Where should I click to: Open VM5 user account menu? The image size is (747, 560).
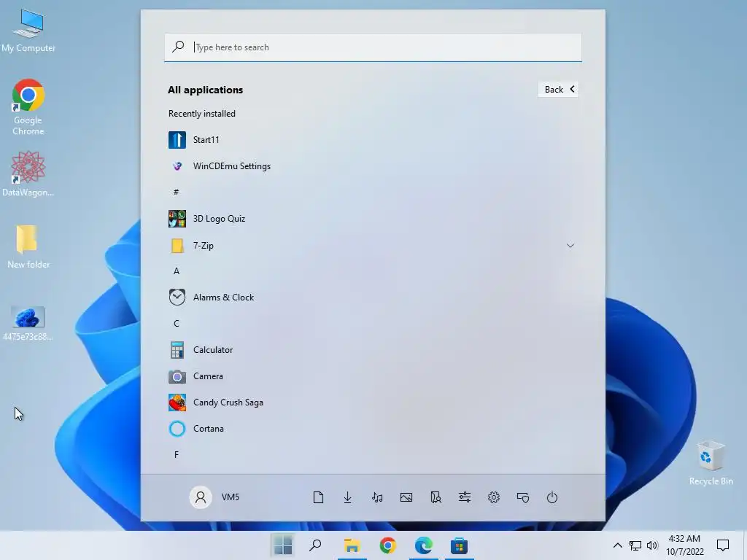[x=214, y=497]
